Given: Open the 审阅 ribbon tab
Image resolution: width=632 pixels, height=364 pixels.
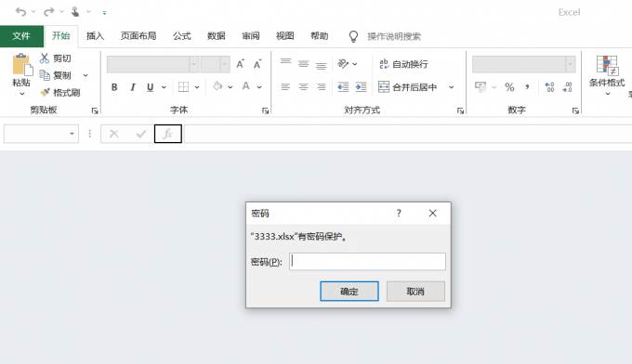Looking at the screenshot, I should tap(251, 36).
